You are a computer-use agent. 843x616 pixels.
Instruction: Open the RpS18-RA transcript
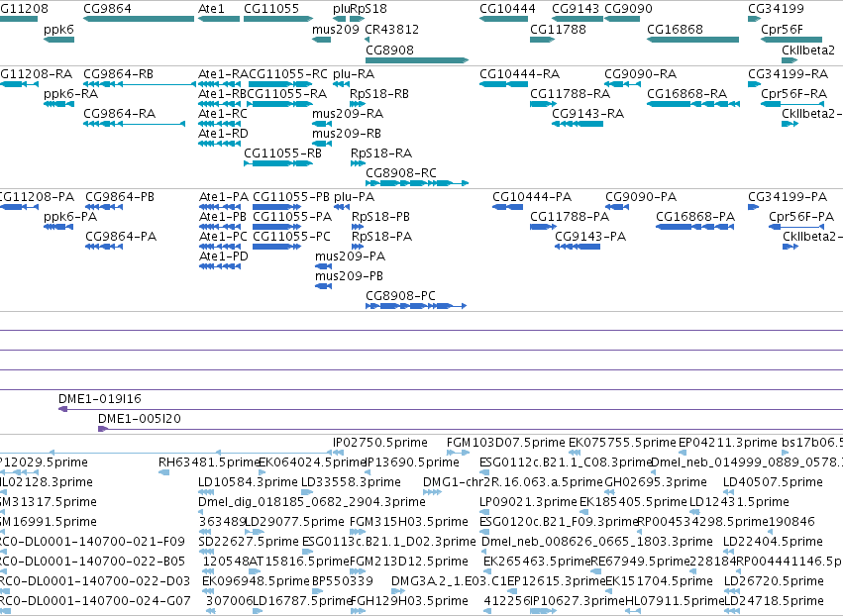point(358,163)
